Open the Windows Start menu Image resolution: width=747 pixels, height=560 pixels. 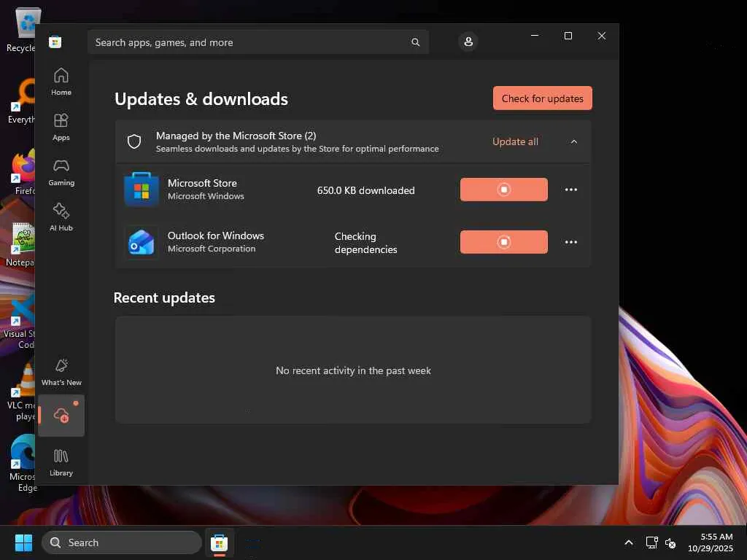pos(23,542)
